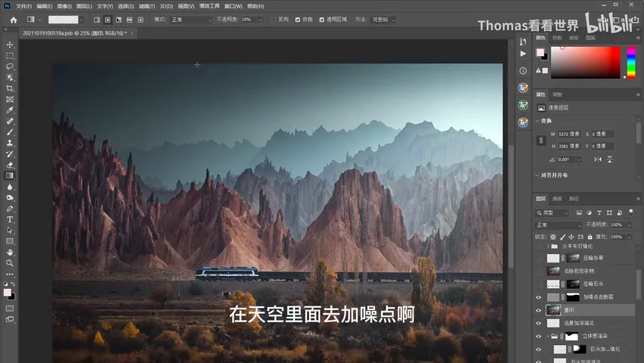Expand the 火车车灯强化 group
644x363 pixels.
click(548, 247)
